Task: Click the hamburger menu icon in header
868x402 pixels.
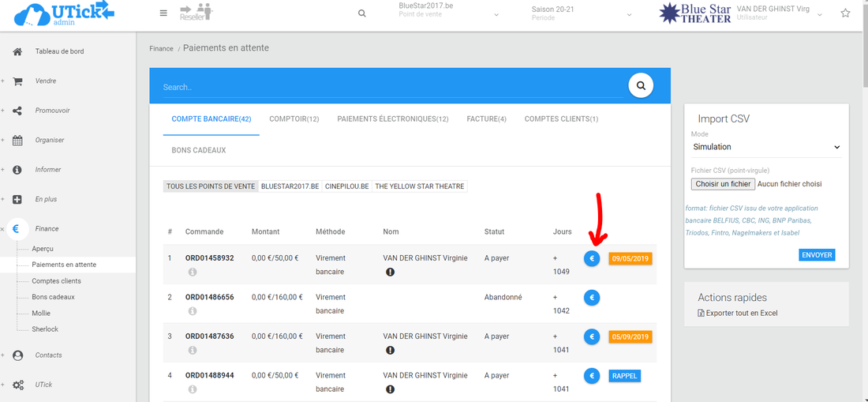Action: [x=163, y=13]
